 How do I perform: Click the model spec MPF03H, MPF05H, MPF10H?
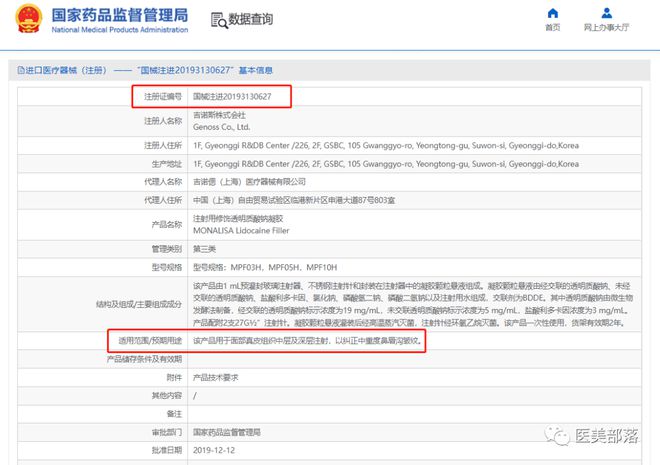point(265,267)
